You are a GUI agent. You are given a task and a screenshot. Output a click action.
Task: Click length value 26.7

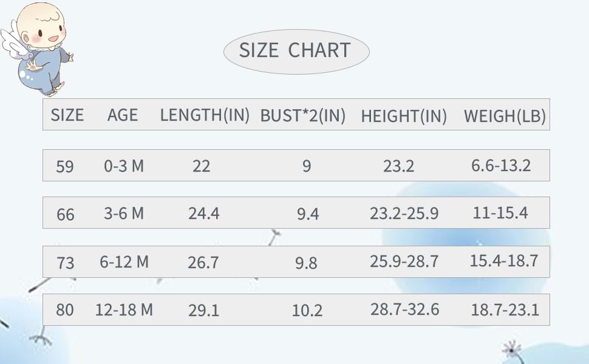coord(203,263)
